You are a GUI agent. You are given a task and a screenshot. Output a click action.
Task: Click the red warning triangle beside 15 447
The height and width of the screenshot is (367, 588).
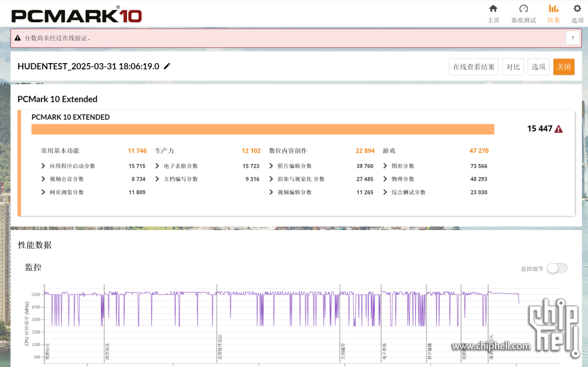pyautogui.click(x=559, y=129)
